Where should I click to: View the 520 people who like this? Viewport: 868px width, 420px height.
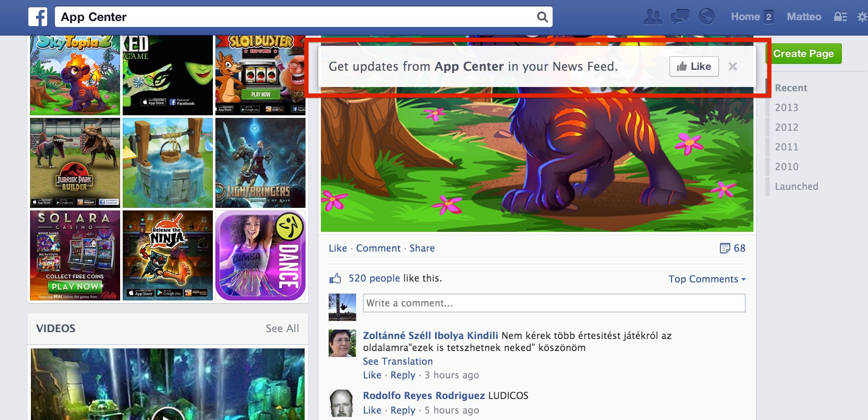374,279
